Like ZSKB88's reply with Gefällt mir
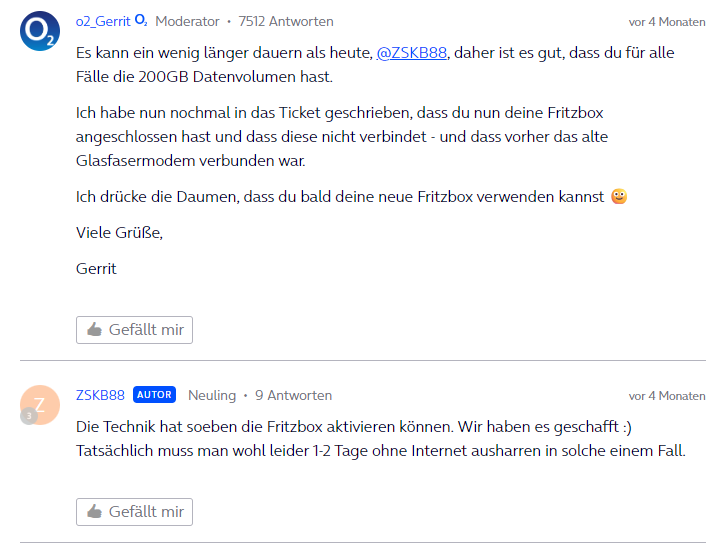 click(x=134, y=512)
